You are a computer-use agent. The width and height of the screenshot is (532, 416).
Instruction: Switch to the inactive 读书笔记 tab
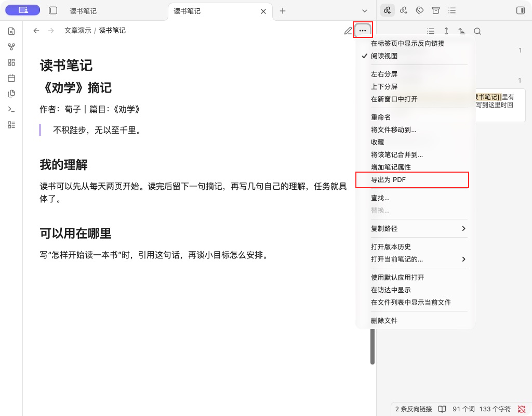[83, 11]
